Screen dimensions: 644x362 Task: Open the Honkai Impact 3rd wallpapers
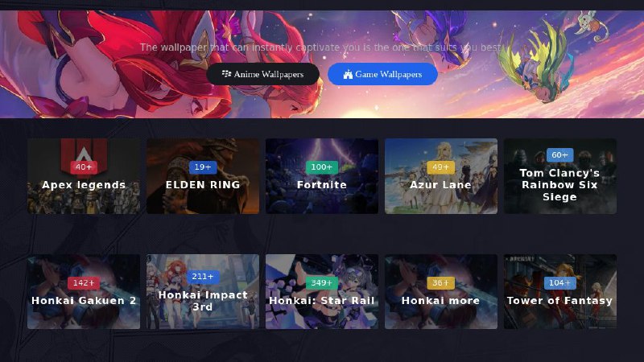pyautogui.click(x=203, y=292)
